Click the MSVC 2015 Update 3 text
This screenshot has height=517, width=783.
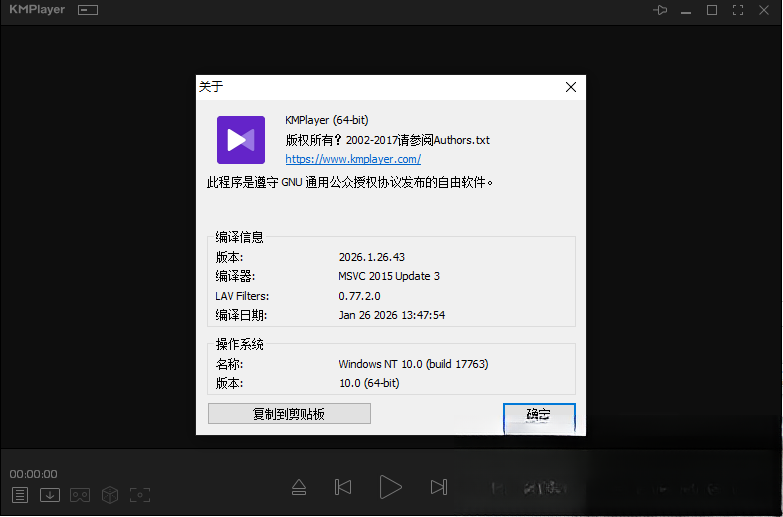point(389,276)
